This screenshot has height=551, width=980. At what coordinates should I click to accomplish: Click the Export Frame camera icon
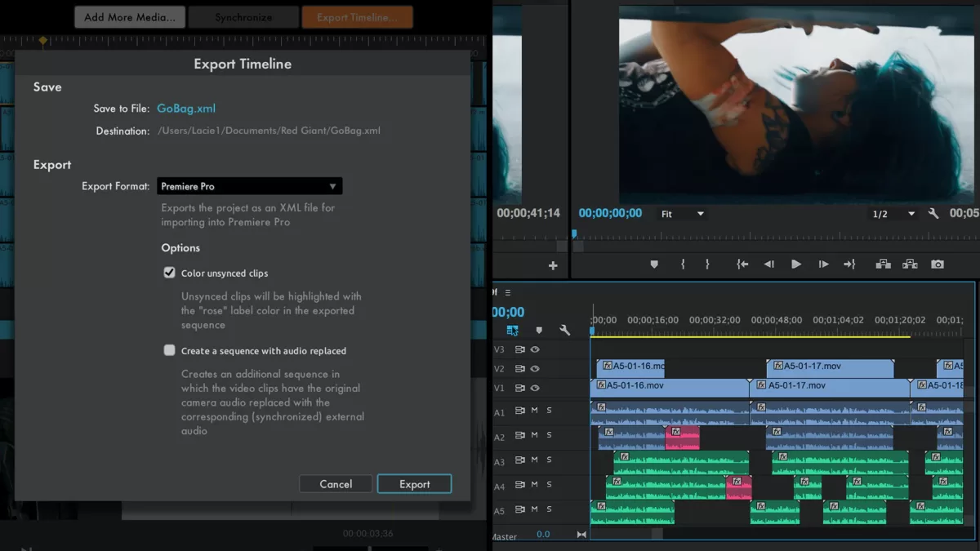click(938, 264)
